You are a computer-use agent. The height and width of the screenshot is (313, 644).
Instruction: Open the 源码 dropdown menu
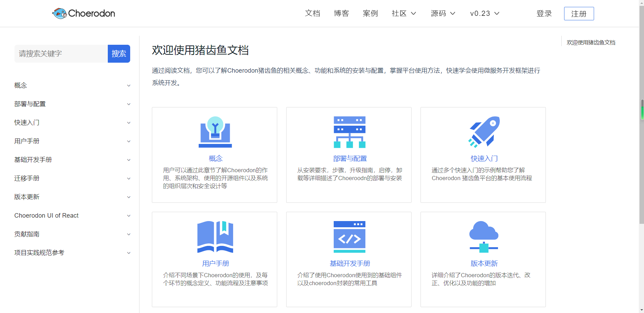tap(443, 13)
